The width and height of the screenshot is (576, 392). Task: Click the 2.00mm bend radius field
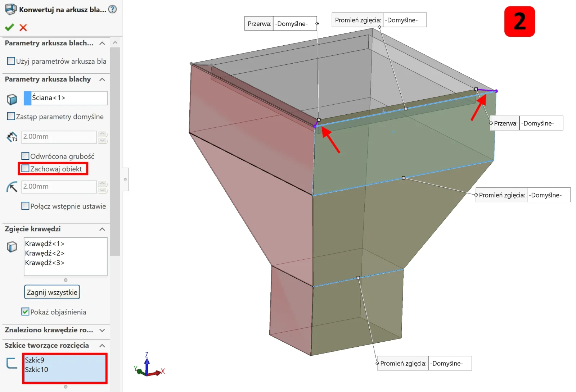pos(60,187)
